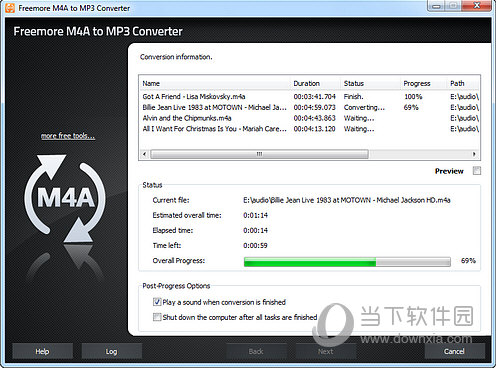Viewport: 497px width, 368px height.
Task: Click the large M4A conversion logo
Action: pos(65,198)
